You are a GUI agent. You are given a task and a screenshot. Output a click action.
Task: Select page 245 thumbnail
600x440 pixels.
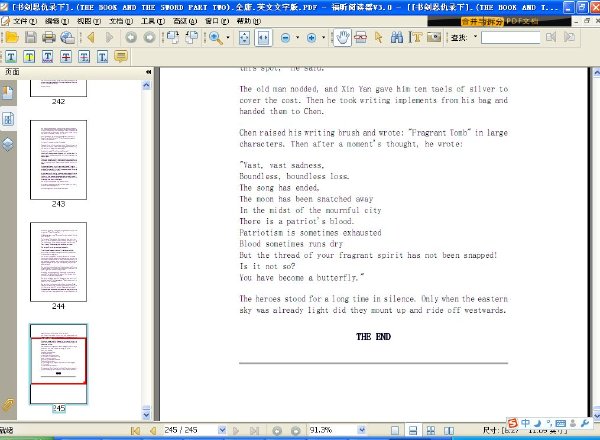point(59,364)
